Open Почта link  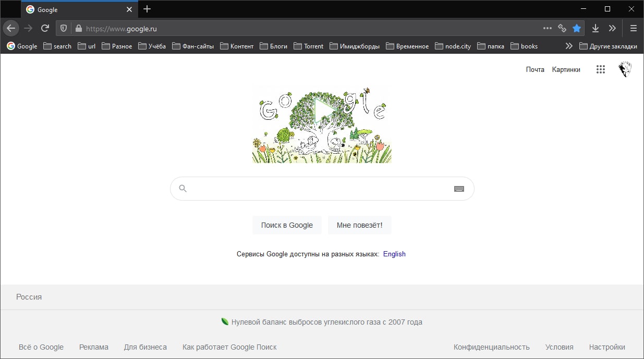click(535, 69)
